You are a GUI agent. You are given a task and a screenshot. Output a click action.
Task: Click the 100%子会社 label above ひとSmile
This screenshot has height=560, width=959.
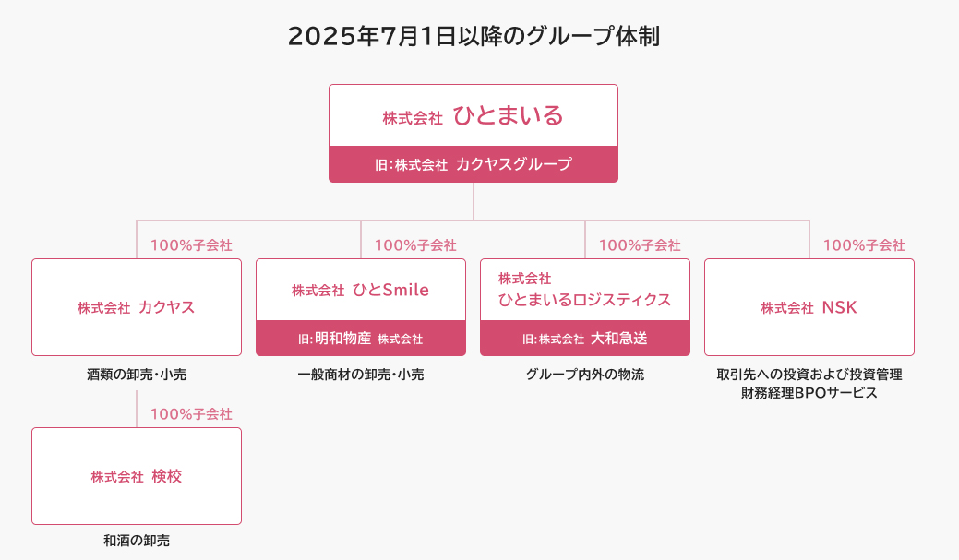click(416, 245)
